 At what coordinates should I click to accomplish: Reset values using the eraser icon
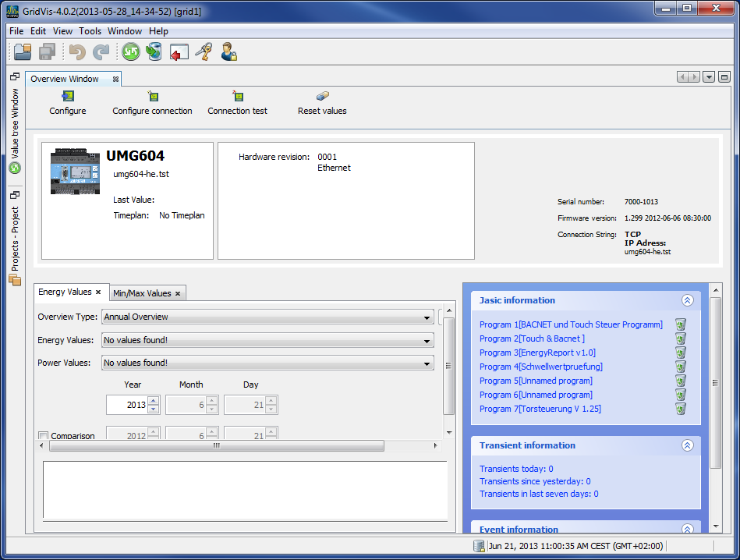(321, 102)
